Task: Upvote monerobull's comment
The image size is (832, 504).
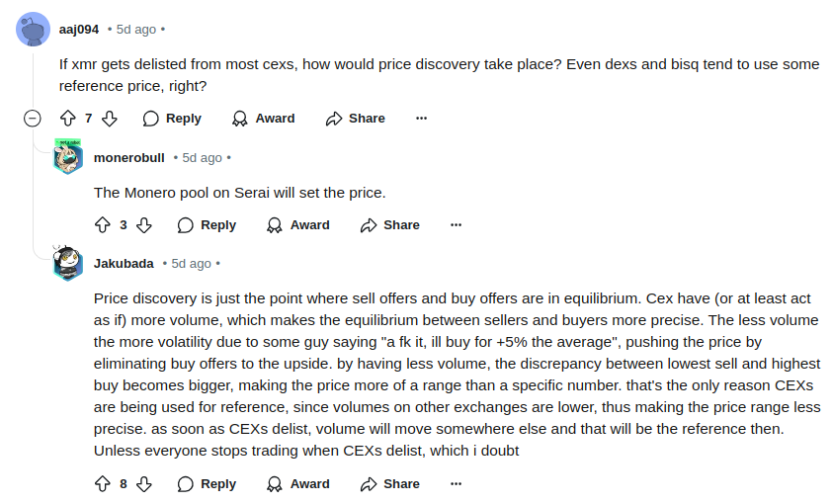Action: [x=103, y=225]
